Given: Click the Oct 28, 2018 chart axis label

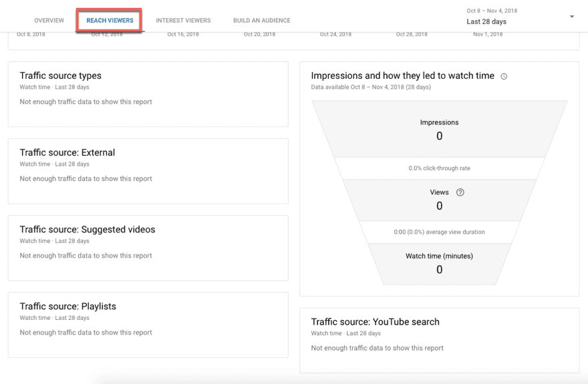Looking at the screenshot, I should pyautogui.click(x=412, y=34).
